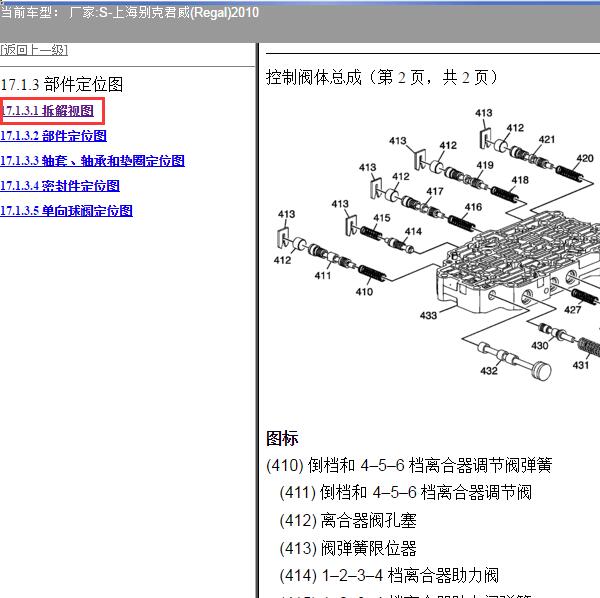Select legend line (411) 倒档和 4-5-6 档离合器调节阀
The image size is (600, 598).
[406, 492]
